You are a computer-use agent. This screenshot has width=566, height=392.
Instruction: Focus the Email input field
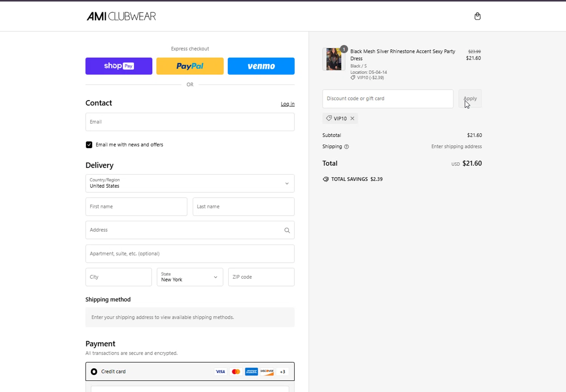click(190, 122)
